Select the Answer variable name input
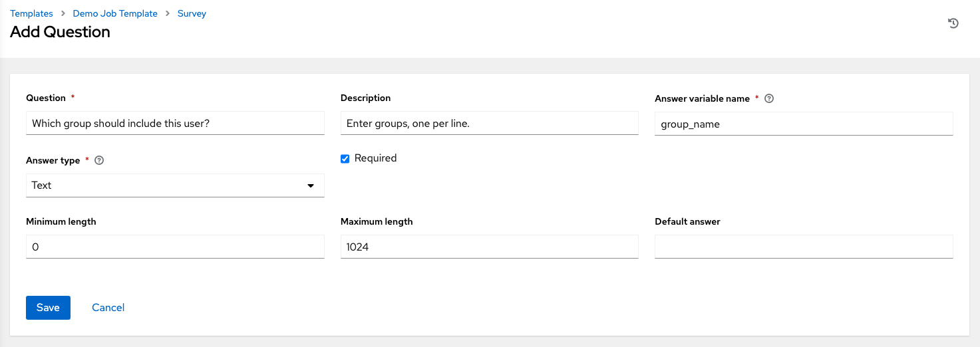 (x=804, y=124)
